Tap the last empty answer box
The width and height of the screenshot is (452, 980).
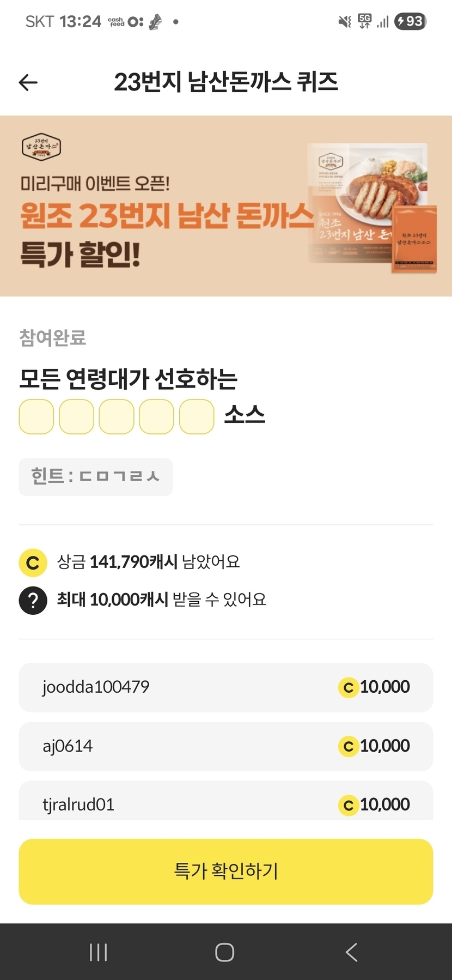coord(197,416)
